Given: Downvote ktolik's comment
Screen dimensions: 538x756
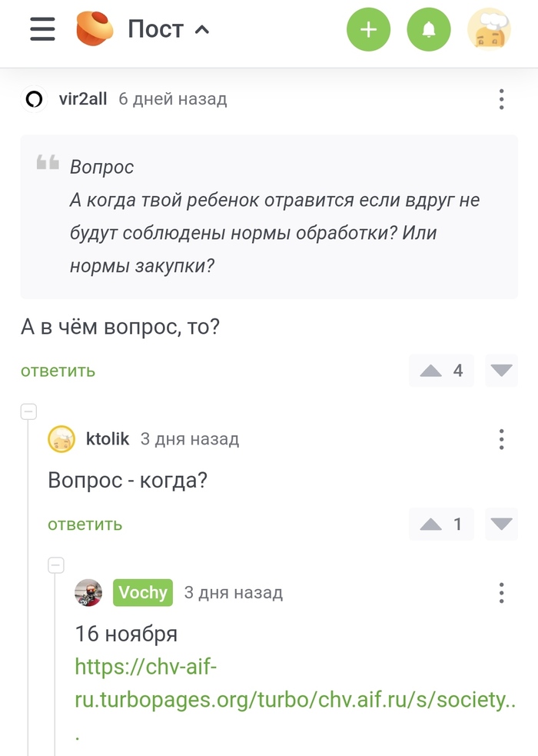Looking at the screenshot, I should pos(501,524).
